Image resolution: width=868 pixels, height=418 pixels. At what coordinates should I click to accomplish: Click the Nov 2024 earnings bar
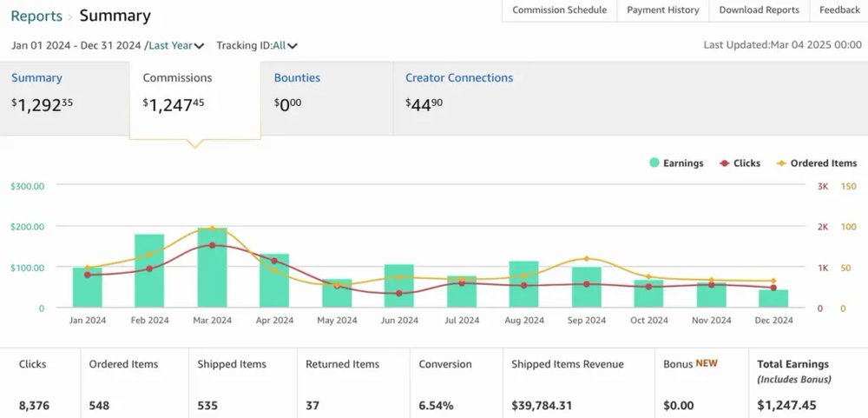click(712, 295)
